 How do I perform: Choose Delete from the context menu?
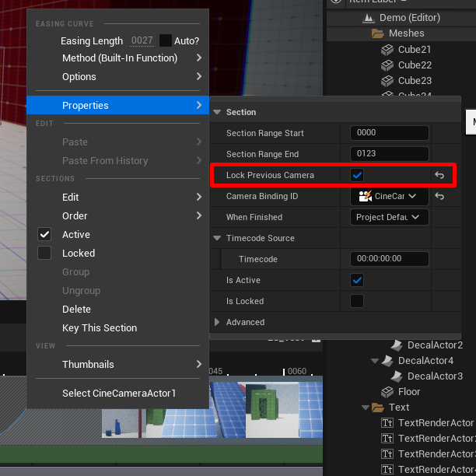tap(117, 309)
